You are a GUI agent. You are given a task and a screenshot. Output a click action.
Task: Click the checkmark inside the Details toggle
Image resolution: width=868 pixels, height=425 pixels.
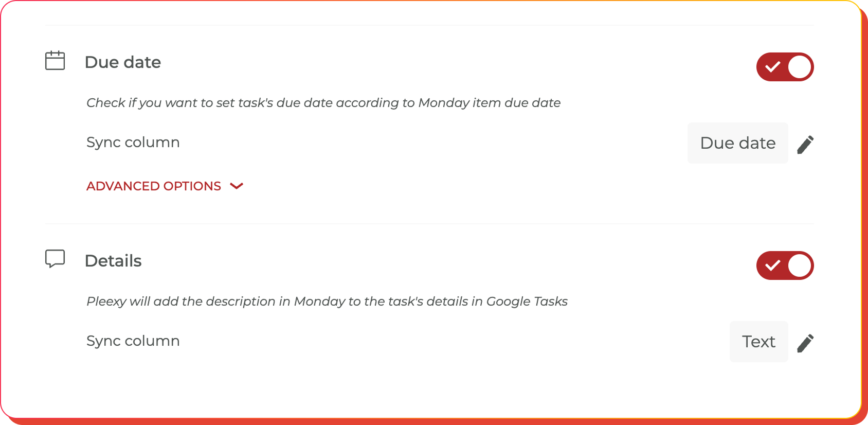click(x=771, y=265)
